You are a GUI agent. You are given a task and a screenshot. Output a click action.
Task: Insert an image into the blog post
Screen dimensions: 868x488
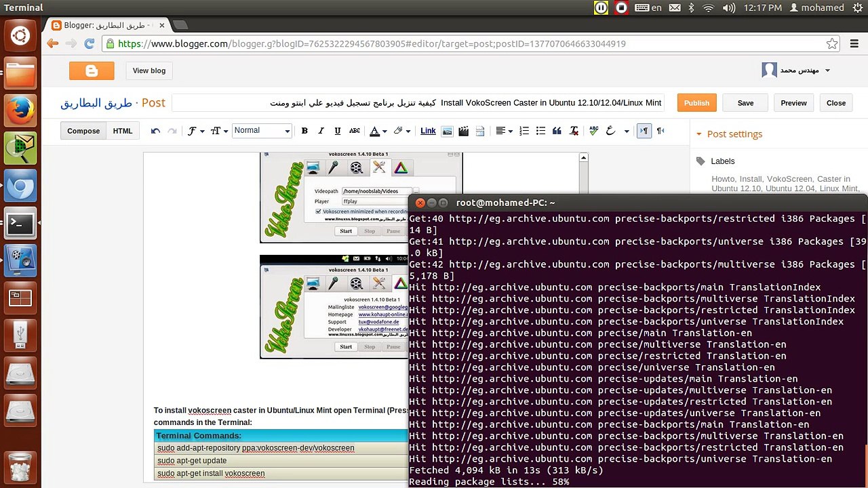point(447,131)
